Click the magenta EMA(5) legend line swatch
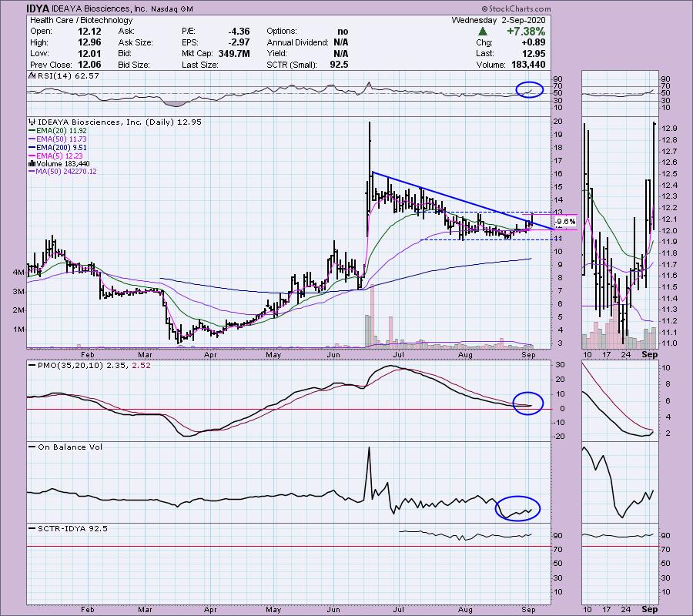Viewport: 693px width, 616px height. (x=32, y=156)
